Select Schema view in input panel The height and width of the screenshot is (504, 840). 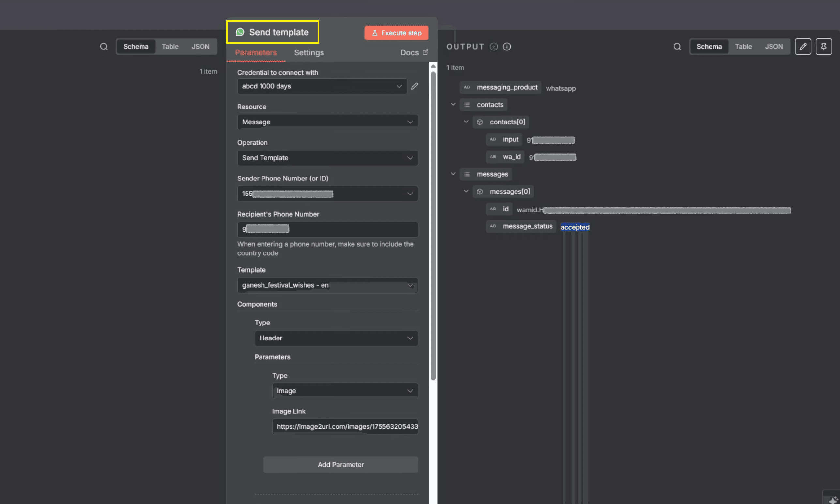(x=136, y=47)
